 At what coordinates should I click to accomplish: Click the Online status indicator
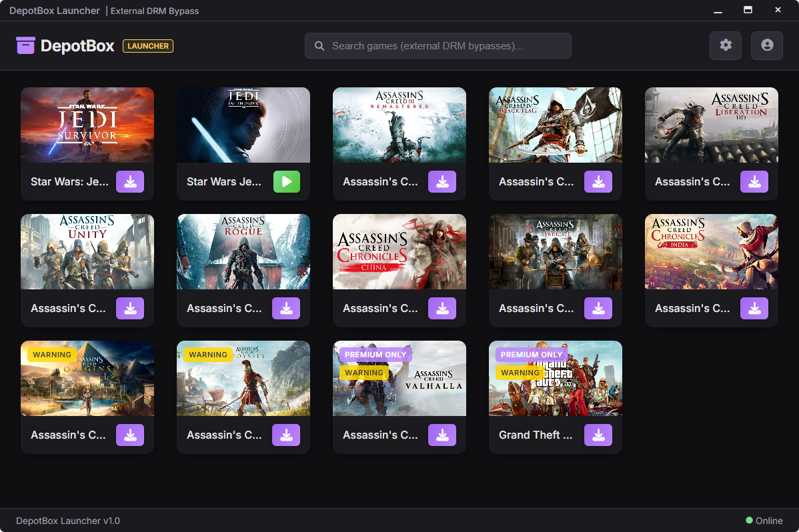pyautogui.click(x=764, y=521)
